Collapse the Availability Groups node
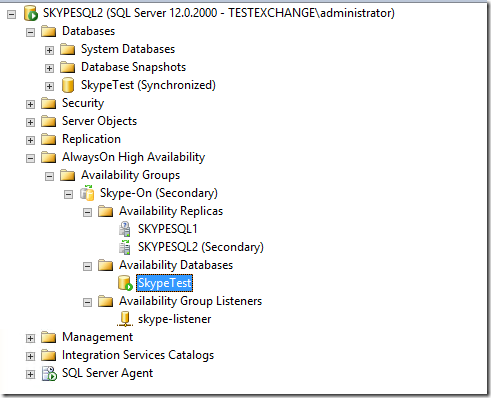 coord(49,176)
